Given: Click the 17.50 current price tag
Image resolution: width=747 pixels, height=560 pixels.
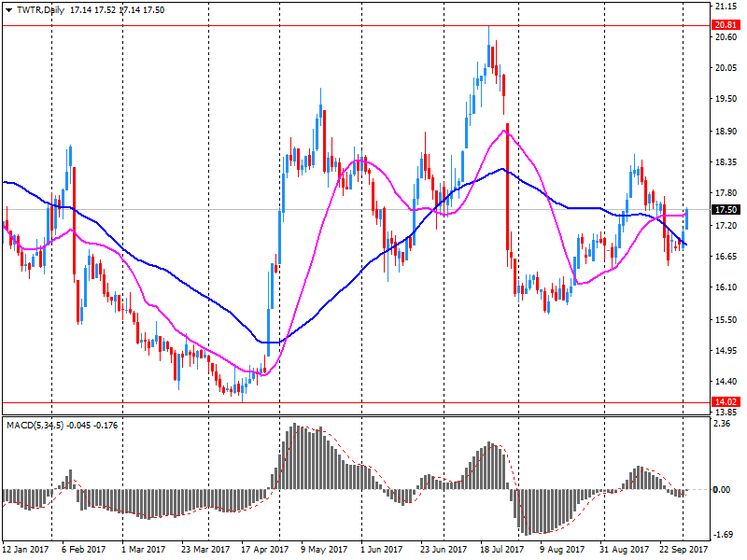Looking at the screenshot, I should (x=726, y=209).
